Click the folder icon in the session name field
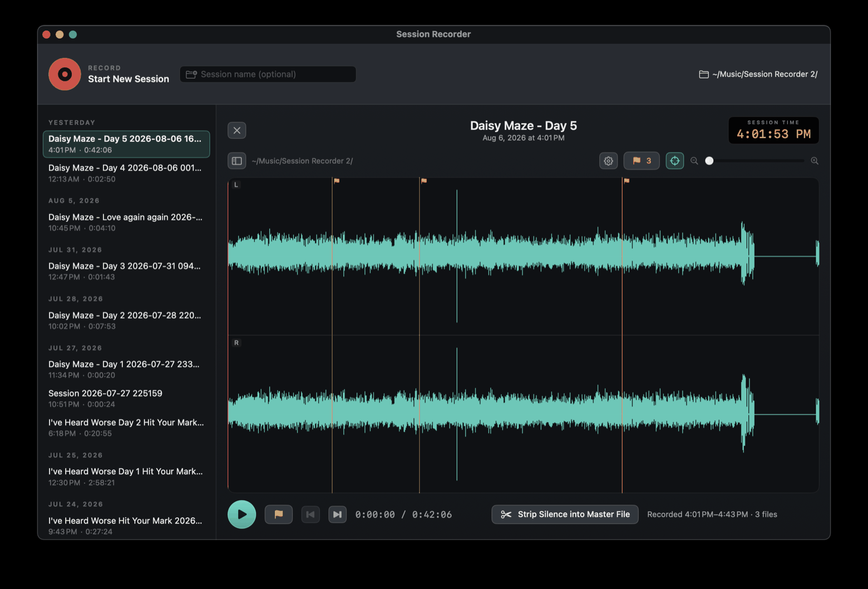Screen dimensions: 868x589 tap(191, 74)
